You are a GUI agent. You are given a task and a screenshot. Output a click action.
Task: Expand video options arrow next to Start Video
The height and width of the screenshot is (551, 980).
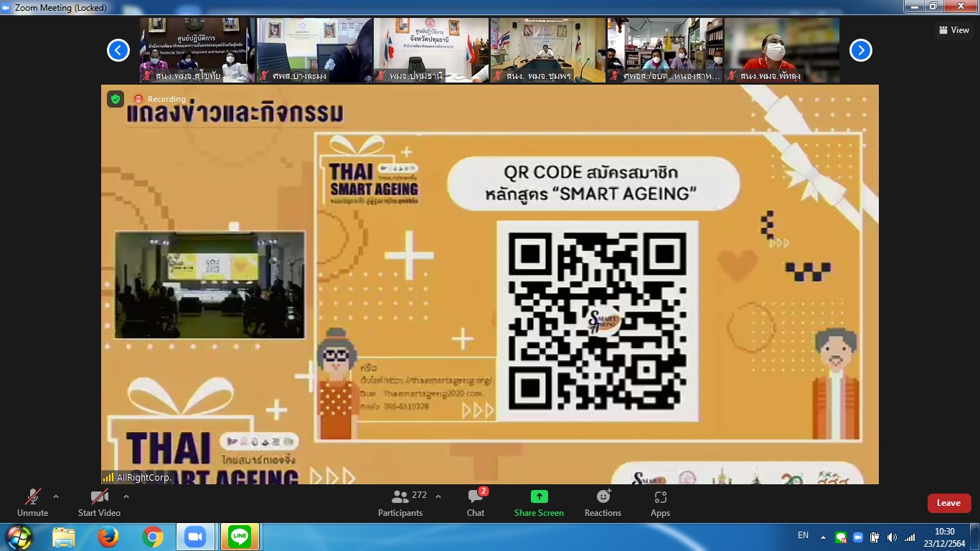pos(126,496)
